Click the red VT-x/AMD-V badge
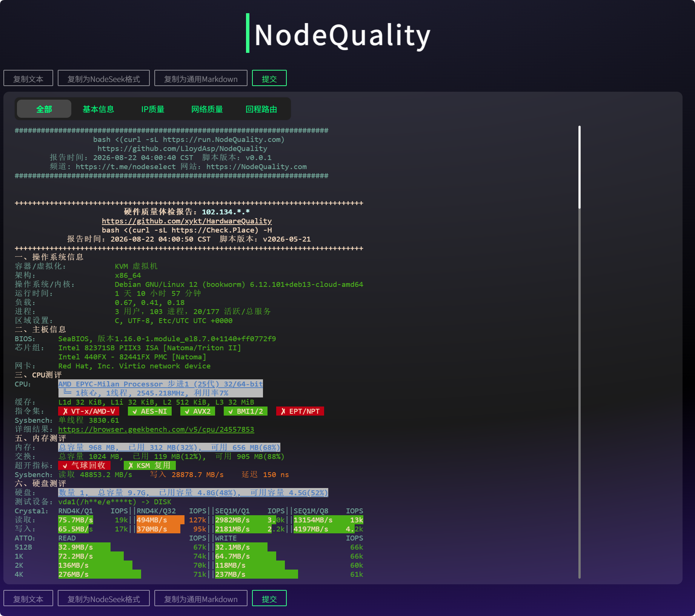695x616 pixels. pyautogui.click(x=89, y=411)
